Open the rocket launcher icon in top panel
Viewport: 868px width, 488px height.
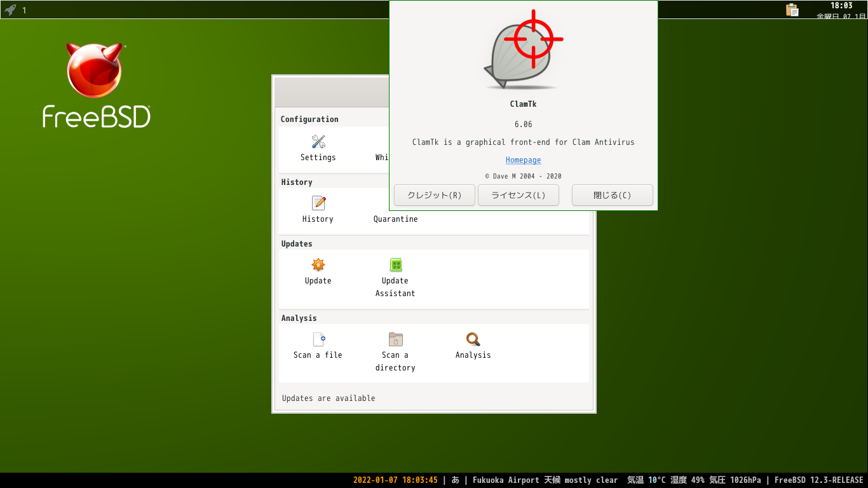(x=10, y=10)
